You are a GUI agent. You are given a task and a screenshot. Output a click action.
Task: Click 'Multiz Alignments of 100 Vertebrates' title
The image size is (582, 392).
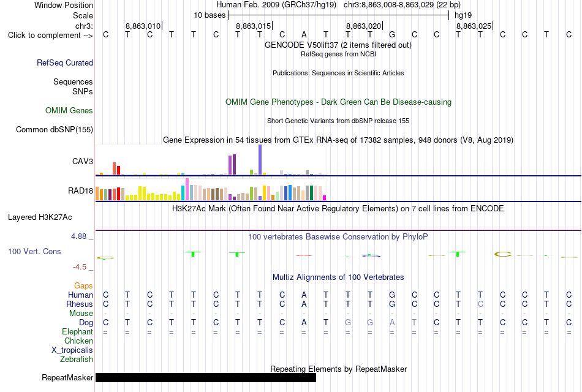(338, 277)
